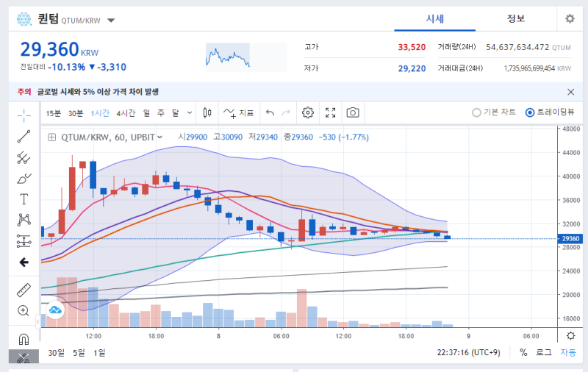This screenshot has width=588, height=372.
Task: Switch to the 시세 tab
Action: point(435,19)
